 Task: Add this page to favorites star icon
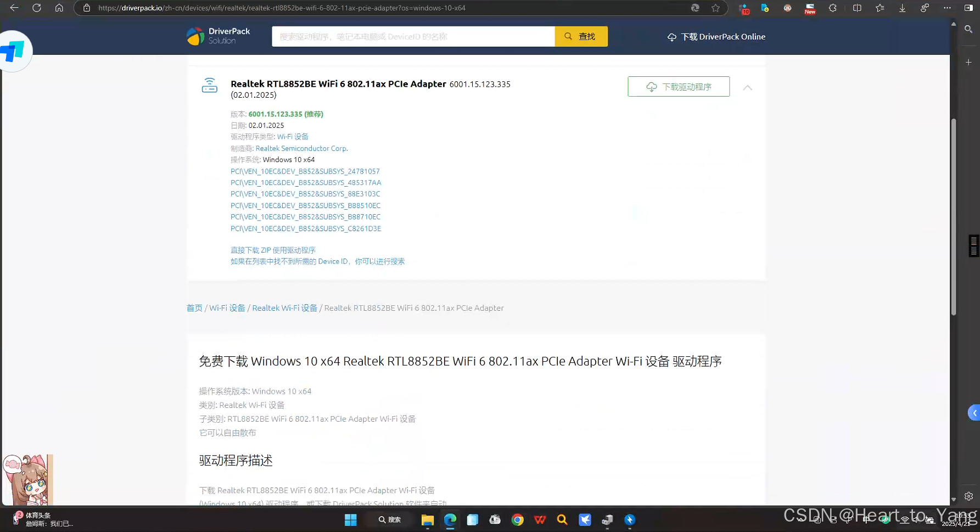point(715,8)
